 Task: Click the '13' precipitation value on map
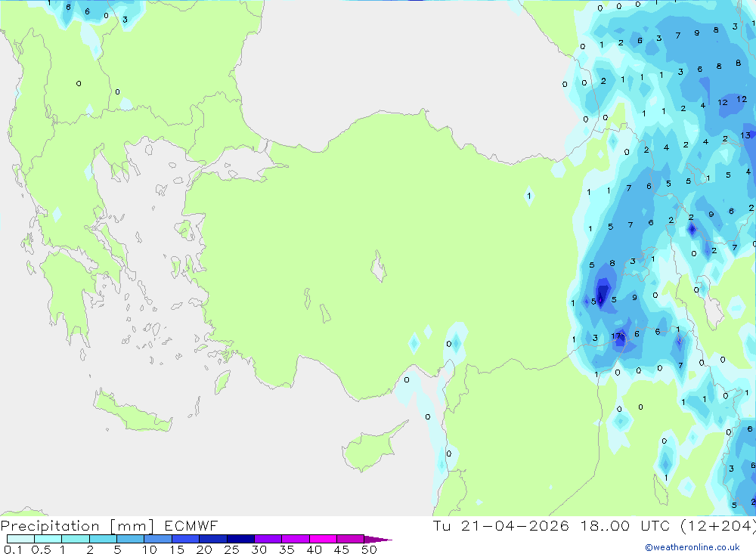point(745,135)
